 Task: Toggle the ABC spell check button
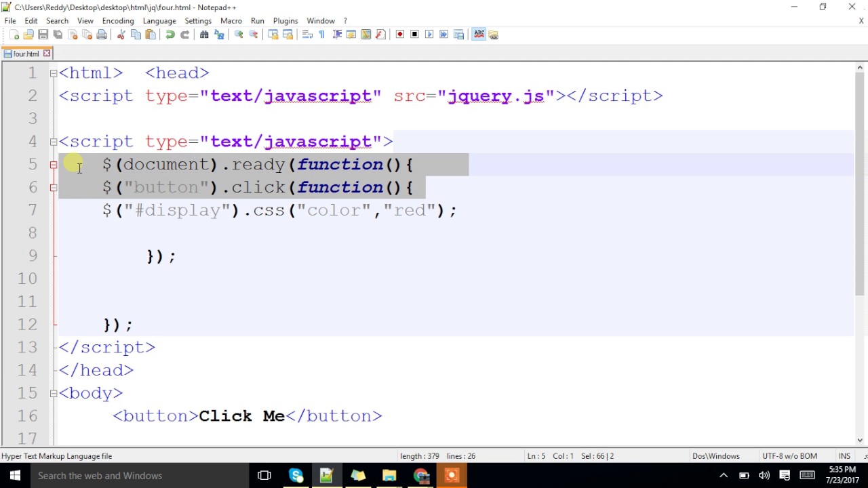[x=479, y=35]
